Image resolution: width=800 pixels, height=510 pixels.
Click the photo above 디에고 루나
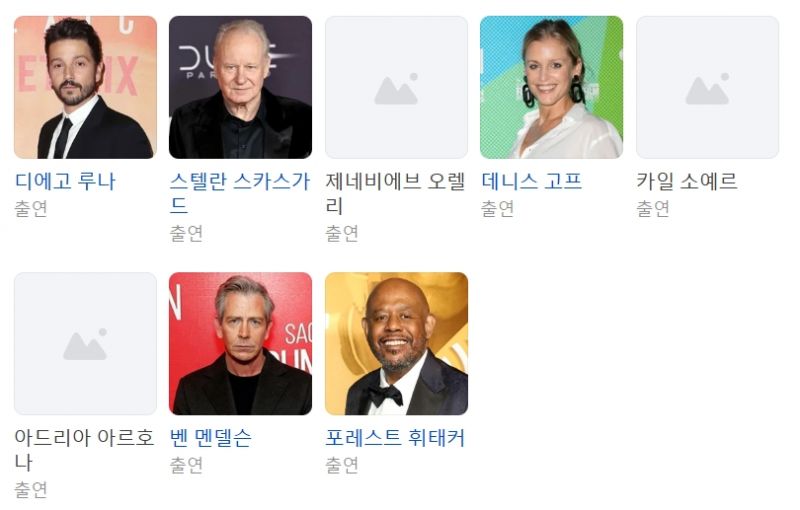85,87
